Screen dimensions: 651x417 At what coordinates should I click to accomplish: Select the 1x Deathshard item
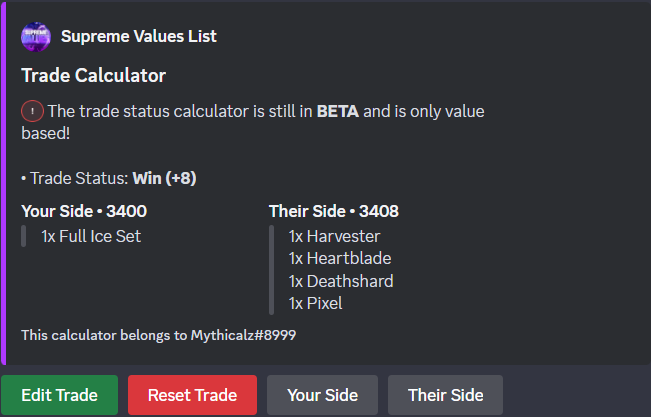(341, 281)
